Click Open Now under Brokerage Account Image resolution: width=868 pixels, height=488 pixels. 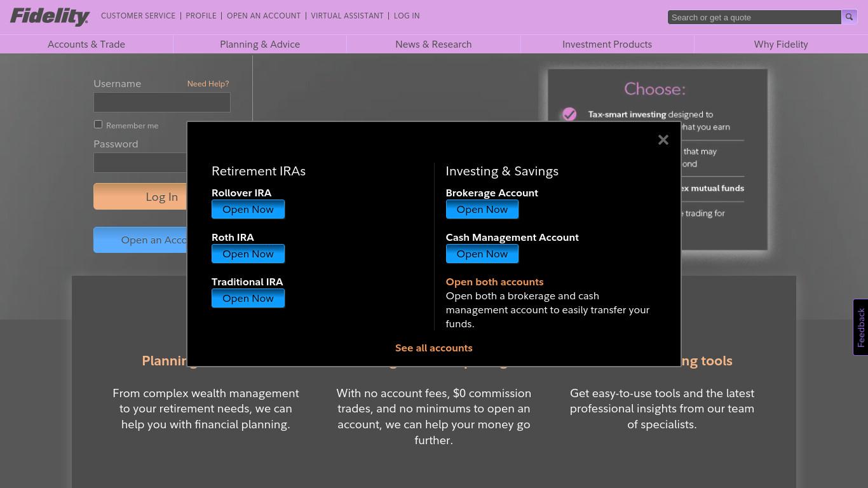482,210
